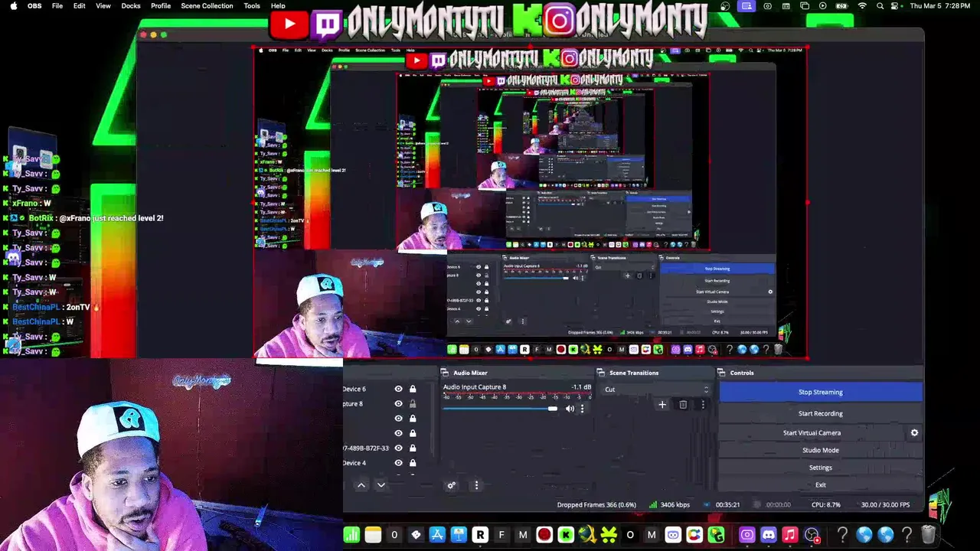The image size is (980, 551).
Task: Open Trash in the dock
Action: [x=929, y=535]
